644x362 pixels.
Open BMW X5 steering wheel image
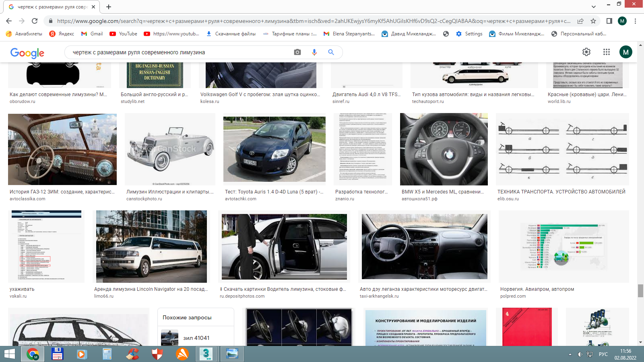click(444, 149)
